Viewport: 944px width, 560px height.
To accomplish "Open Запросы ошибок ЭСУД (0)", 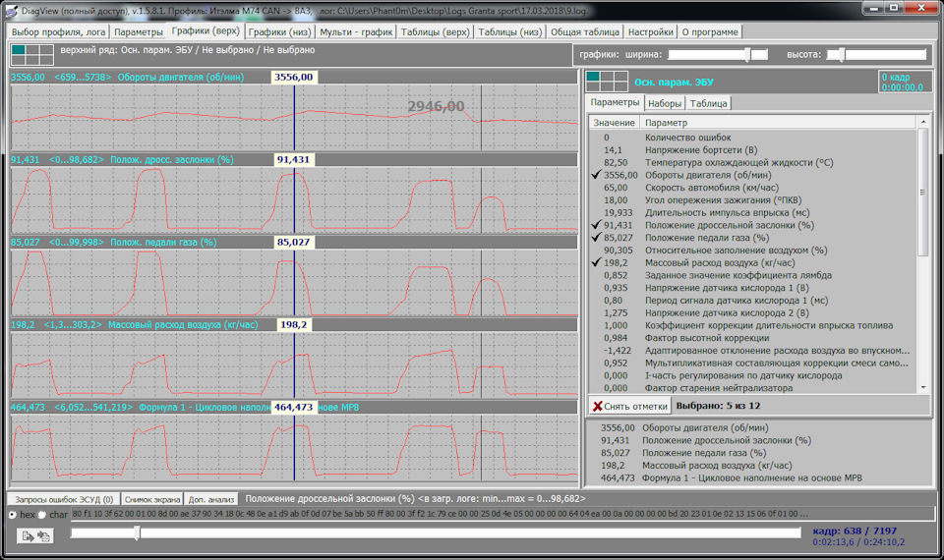I will click(x=62, y=499).
